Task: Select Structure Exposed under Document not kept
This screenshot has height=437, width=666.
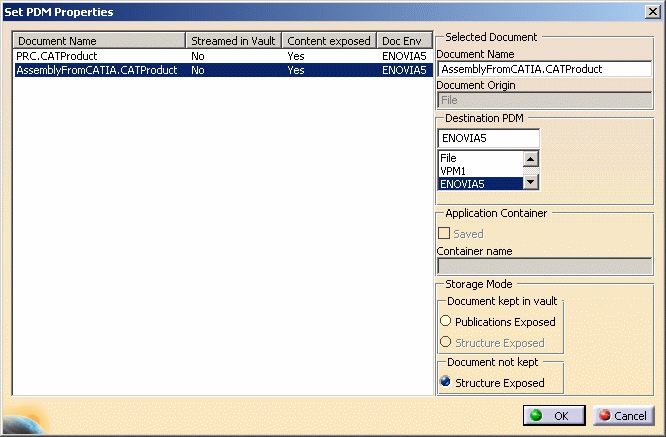Action: [x=446, y=382]
